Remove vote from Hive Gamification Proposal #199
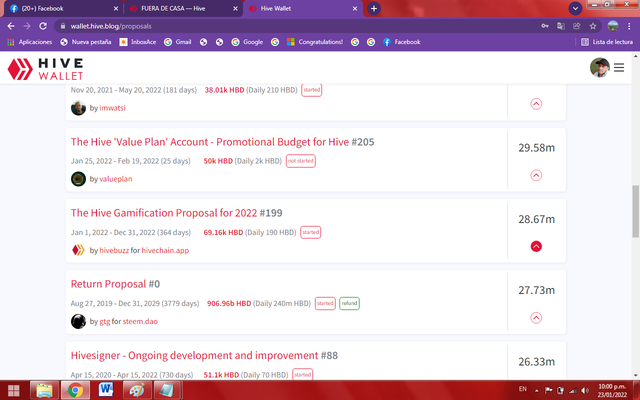Image resolution: width=640 pixels, height=400 pixels. [536, 247]
